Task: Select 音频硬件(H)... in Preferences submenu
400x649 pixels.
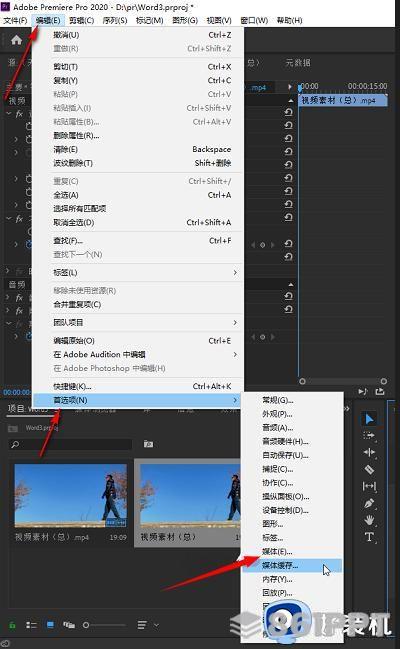Action: 292,442
